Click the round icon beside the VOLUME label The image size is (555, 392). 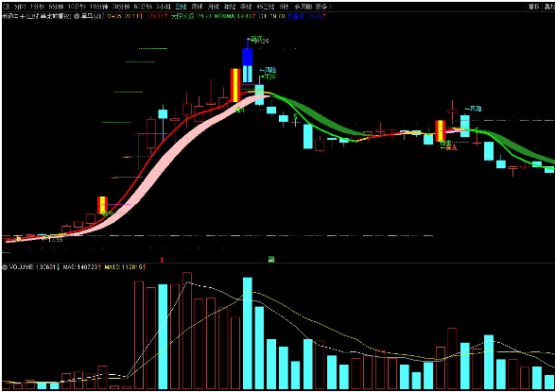tap(5, 267)
